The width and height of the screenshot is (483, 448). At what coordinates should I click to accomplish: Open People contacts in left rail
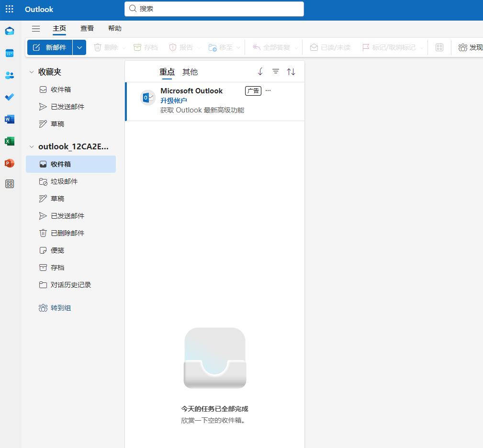10,75
